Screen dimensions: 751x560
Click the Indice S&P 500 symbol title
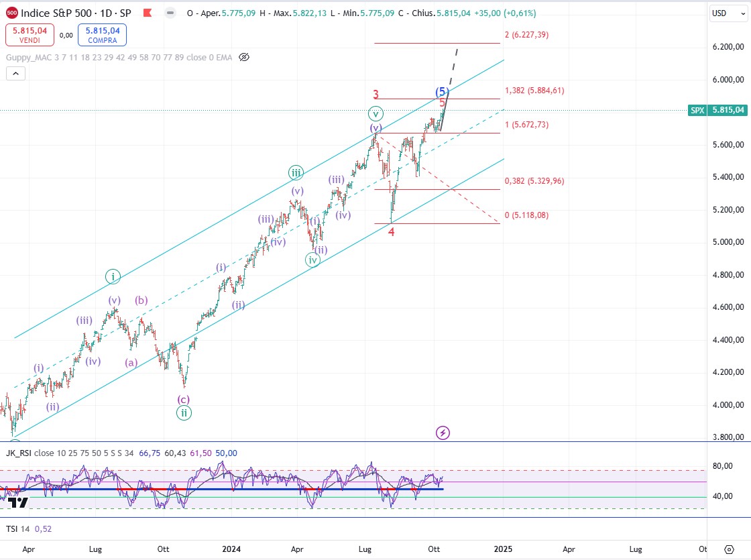[x=76, y=13]
